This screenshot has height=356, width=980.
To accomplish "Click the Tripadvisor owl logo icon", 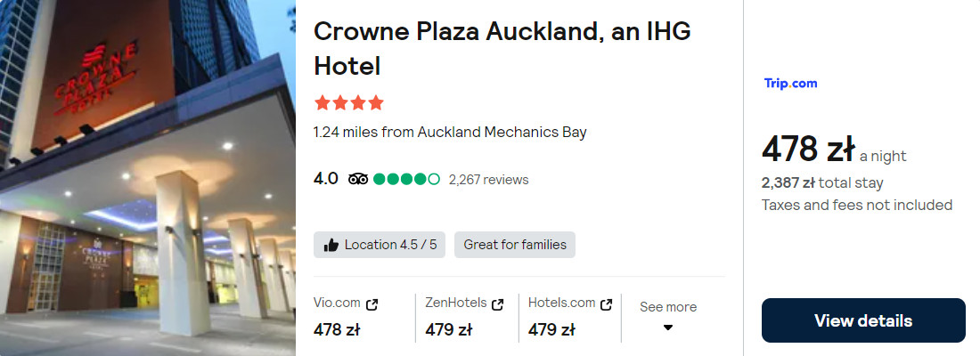I will click(358, 179).
